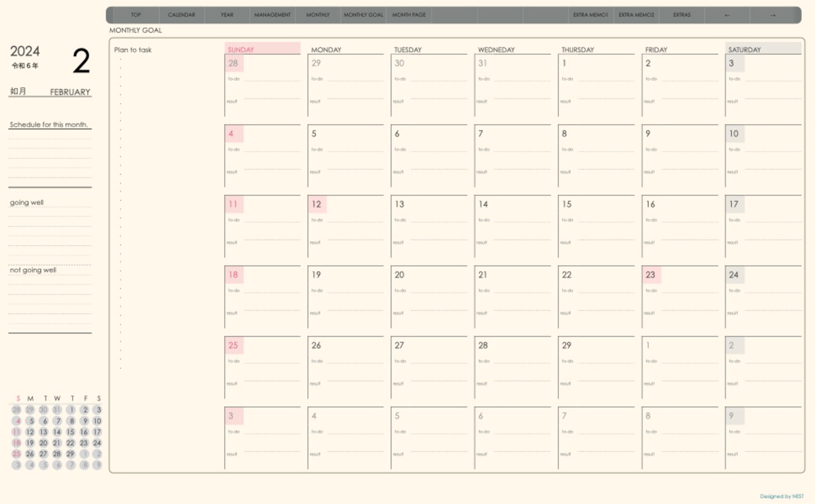Click the left arrow navigation button
The height and width of the screenshot is (504, 815).
pyautogui.click(x=727, y=15)
